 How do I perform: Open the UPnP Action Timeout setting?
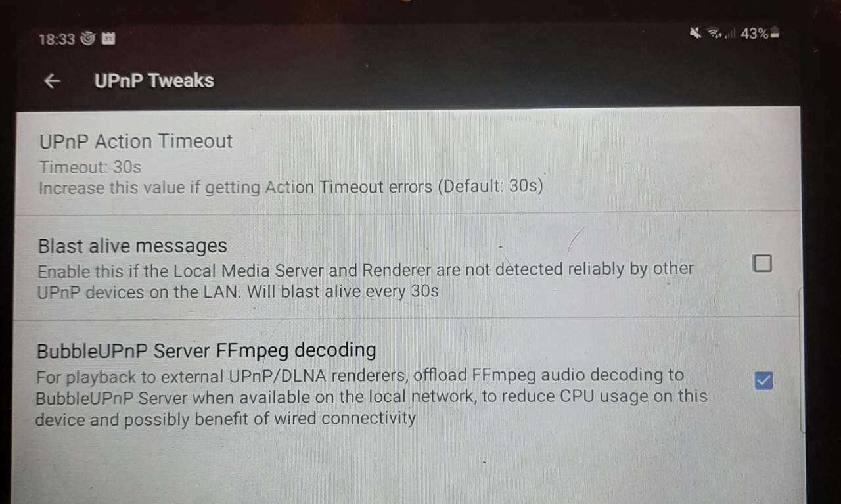coord(407,162)
